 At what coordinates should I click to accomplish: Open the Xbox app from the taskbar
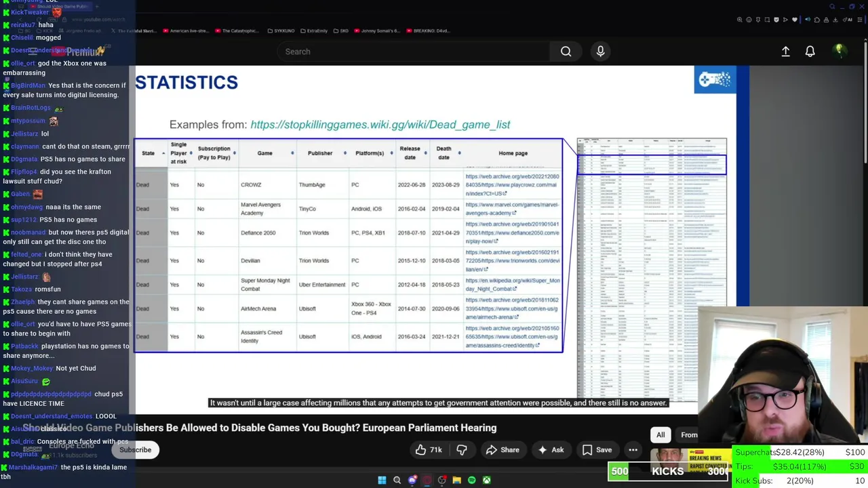[x=486, y=480]
